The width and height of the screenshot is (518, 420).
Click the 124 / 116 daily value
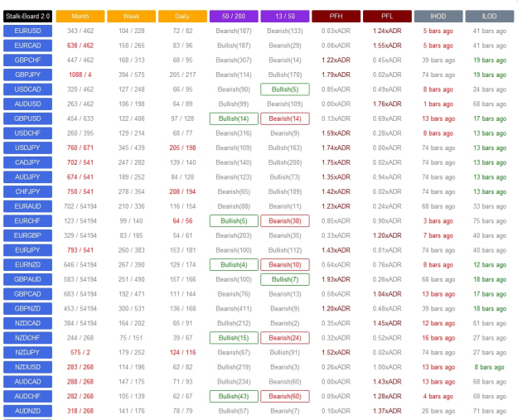[x=182, y=352]
